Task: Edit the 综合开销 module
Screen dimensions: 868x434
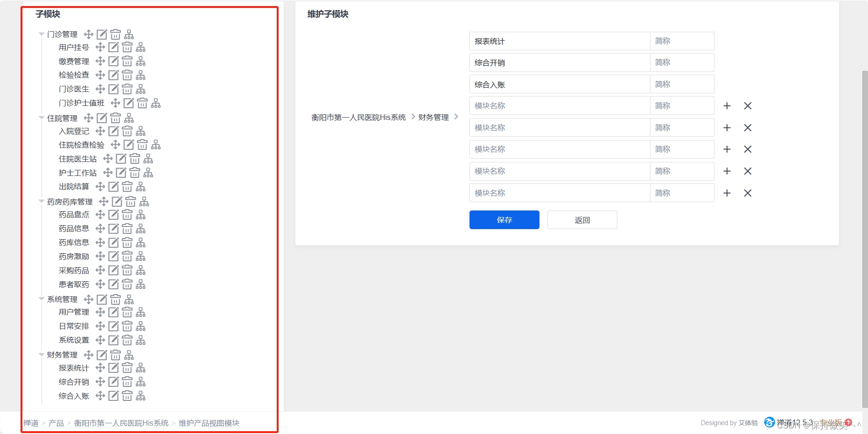Action: [113, 382]
